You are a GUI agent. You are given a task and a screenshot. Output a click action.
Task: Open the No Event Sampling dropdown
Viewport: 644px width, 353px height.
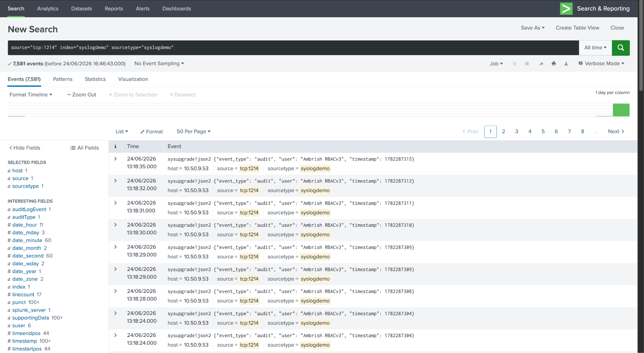point(159,63)
